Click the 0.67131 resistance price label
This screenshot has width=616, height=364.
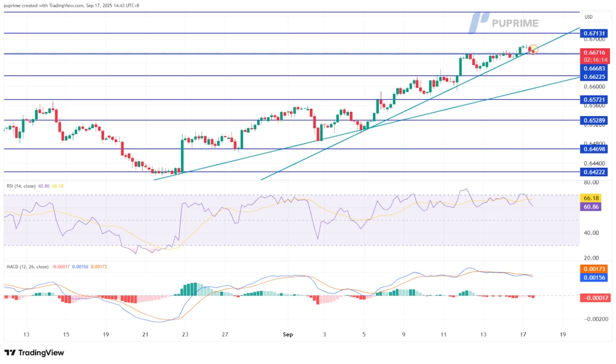594,34
